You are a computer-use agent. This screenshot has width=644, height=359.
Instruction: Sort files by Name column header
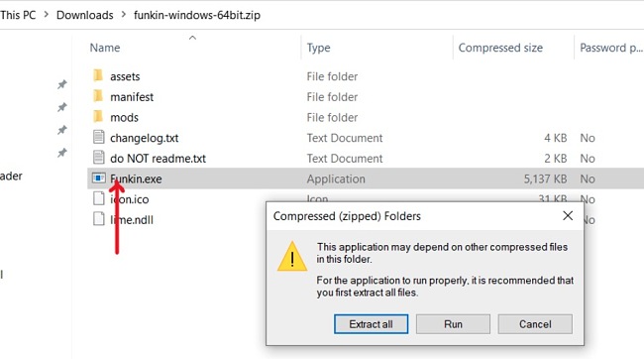(105, 48)
